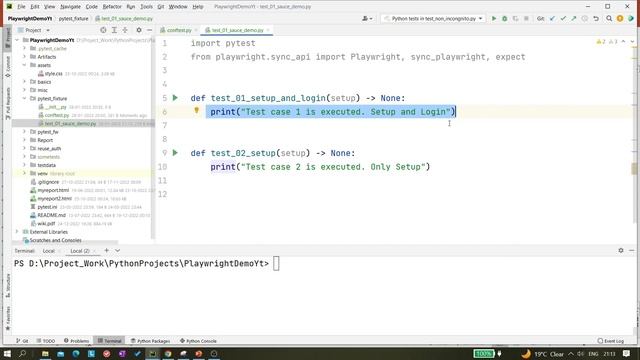Select myreport.html in project tree

tap(53, 190)
